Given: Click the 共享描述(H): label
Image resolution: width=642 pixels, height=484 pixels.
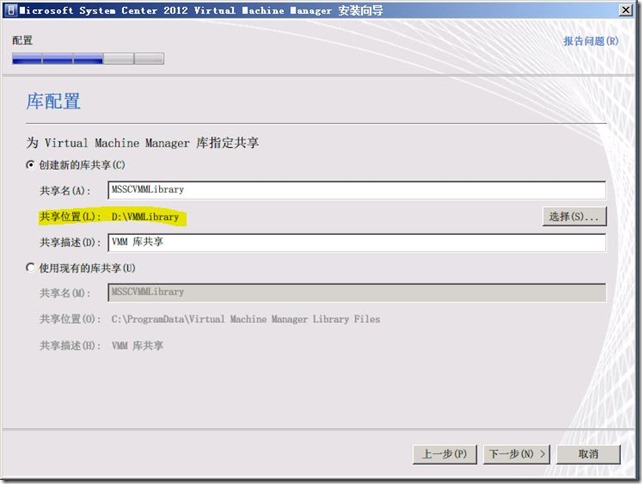Looking at the screenshot, I should click(70, 346).
